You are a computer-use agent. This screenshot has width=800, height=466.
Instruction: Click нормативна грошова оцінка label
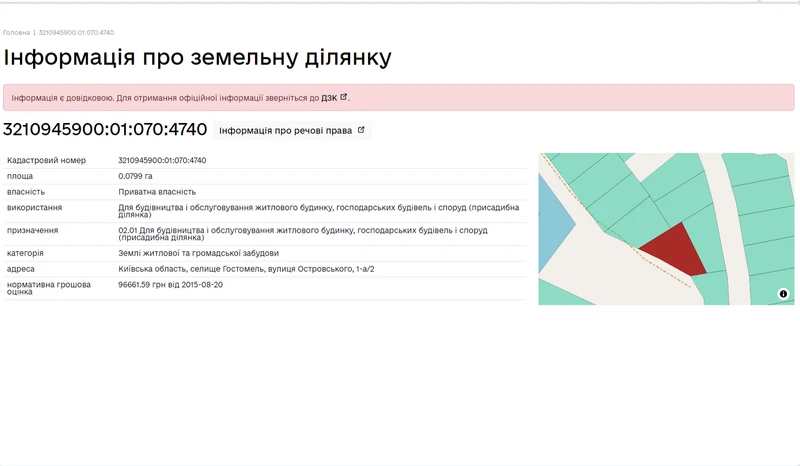[48, 288]
